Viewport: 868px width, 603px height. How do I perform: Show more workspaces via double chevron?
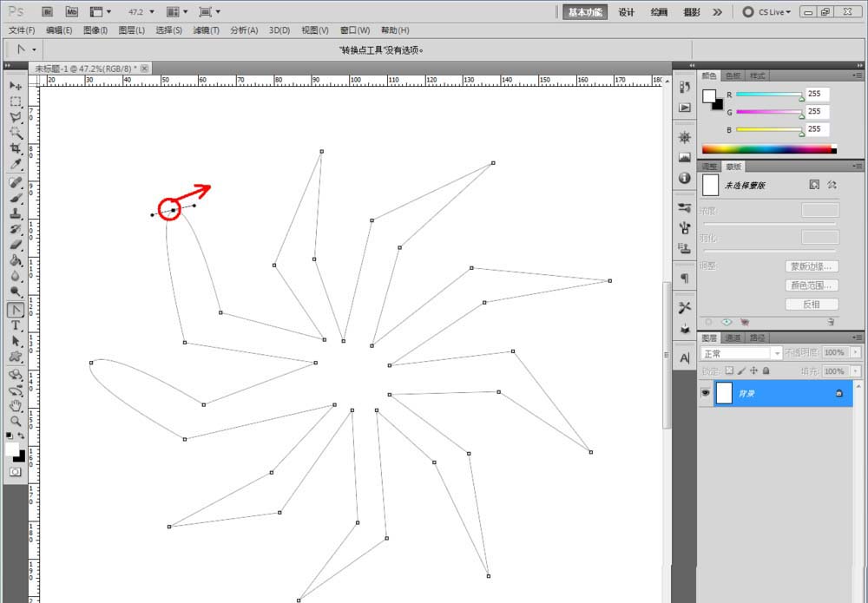click(x=718, y=11)
